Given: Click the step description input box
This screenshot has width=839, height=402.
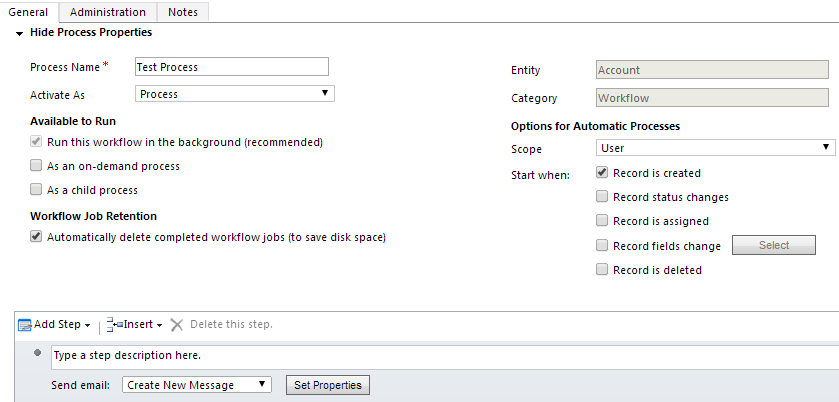Looking at the screenshot, I should [440, 355].
